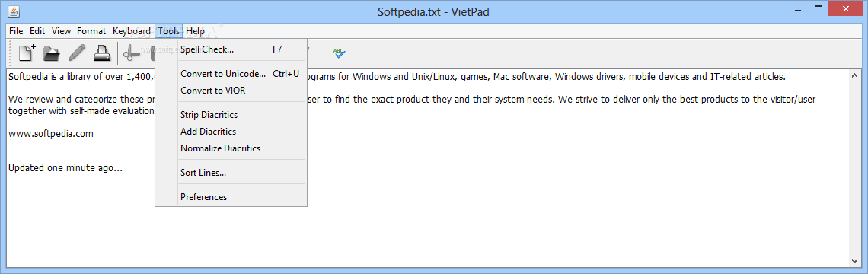
Task: Open the Help menu
Action: (195, 31)
